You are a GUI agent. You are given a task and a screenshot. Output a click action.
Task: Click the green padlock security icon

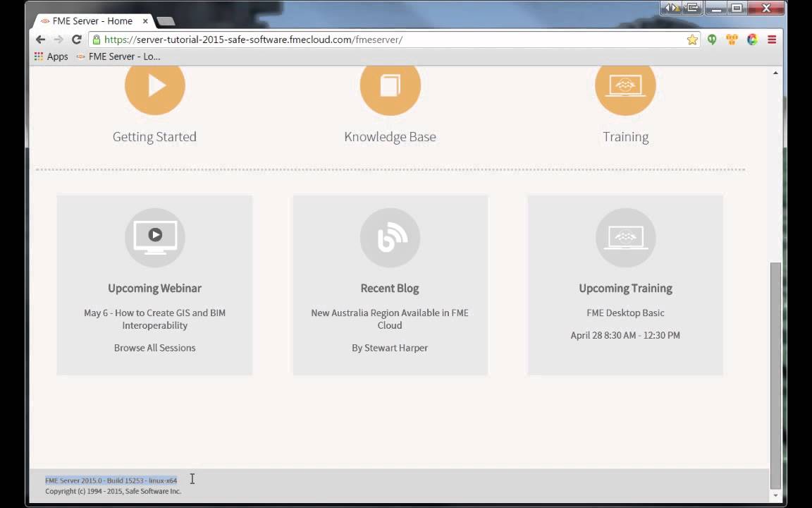[x=97, y=40]
